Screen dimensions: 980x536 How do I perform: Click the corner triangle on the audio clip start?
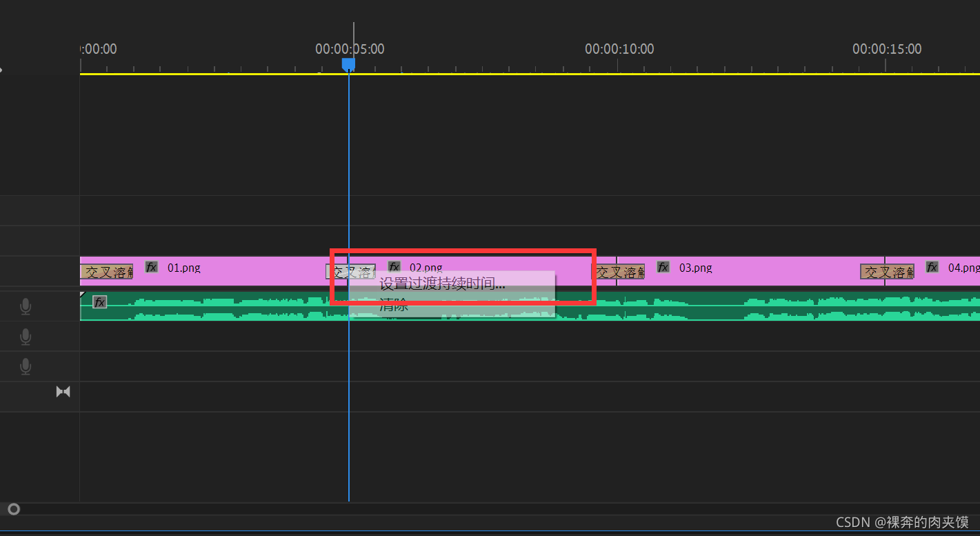click(83, 295)
